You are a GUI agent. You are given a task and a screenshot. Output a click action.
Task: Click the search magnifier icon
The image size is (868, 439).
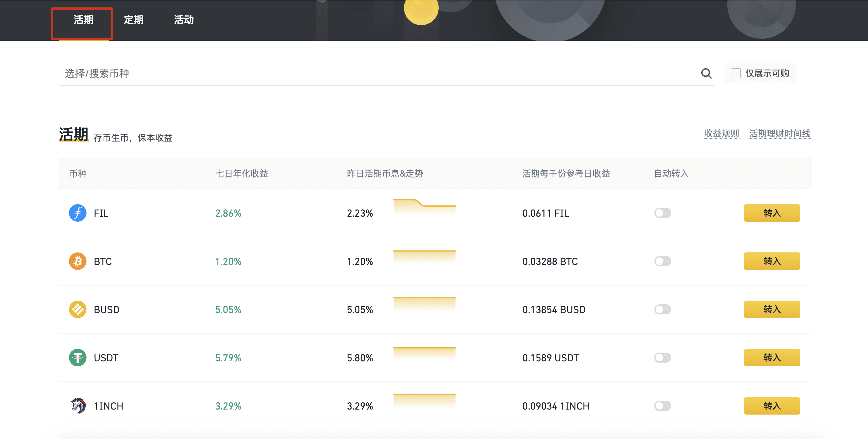coord(706,73)
